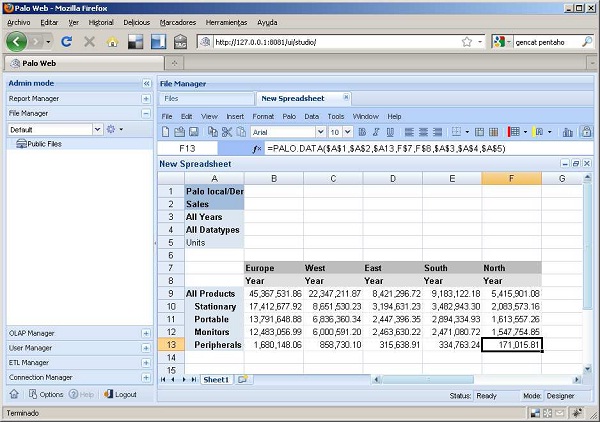Toggle underline formatting

click(390, 132)
